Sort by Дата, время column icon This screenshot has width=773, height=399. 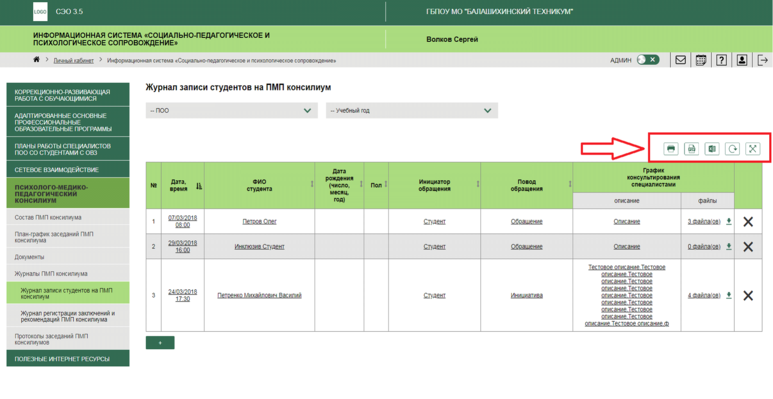pyautogui.click(x=199, y=185)
